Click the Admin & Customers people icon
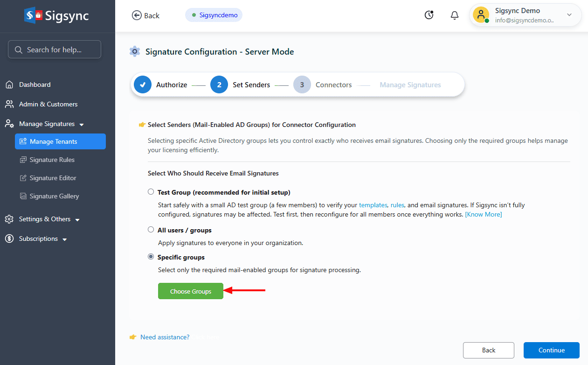The image size is (588, 365). [9, 104]
